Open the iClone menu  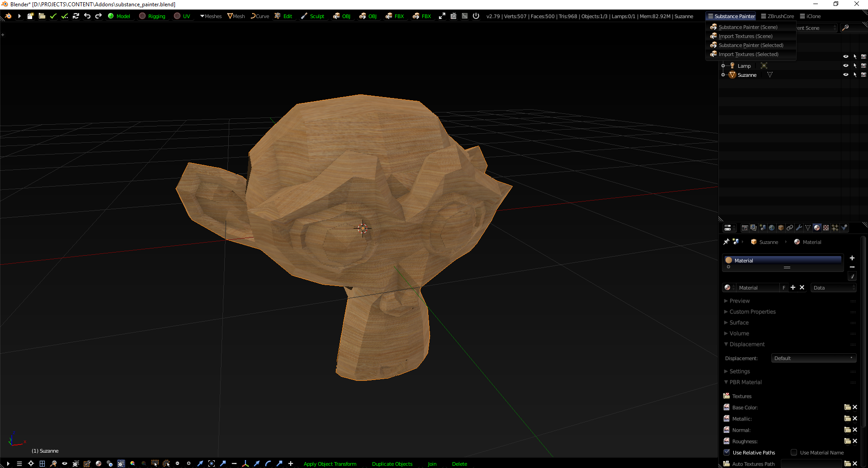(x=810, y=16)
